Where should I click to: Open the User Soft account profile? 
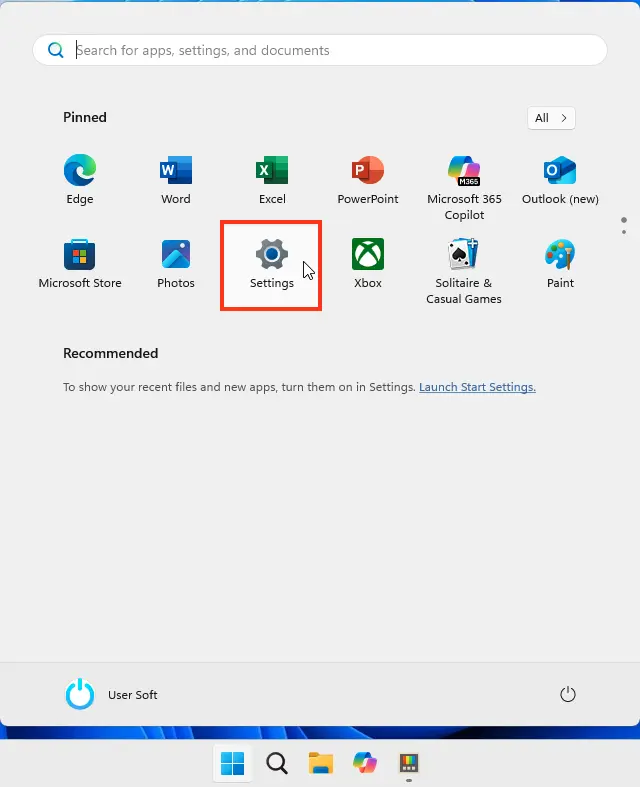[x=111, y=695]
